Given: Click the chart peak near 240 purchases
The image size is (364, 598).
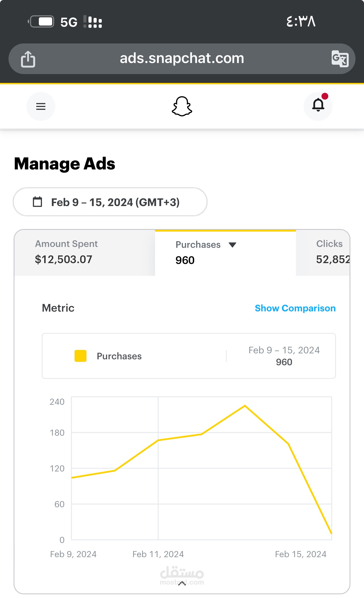Looking at the screenshot, I should [x=245, y=406].
